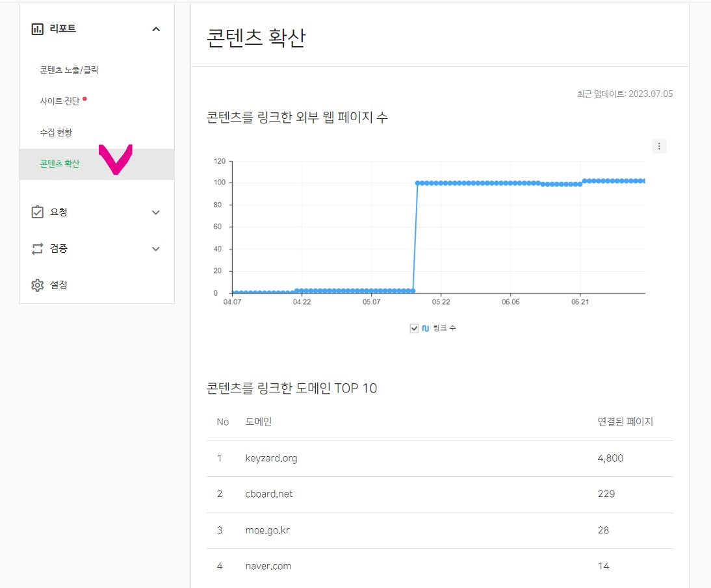
Task: Collapse the 리포트 section with its chevron
Action: (x=155, y=29)
